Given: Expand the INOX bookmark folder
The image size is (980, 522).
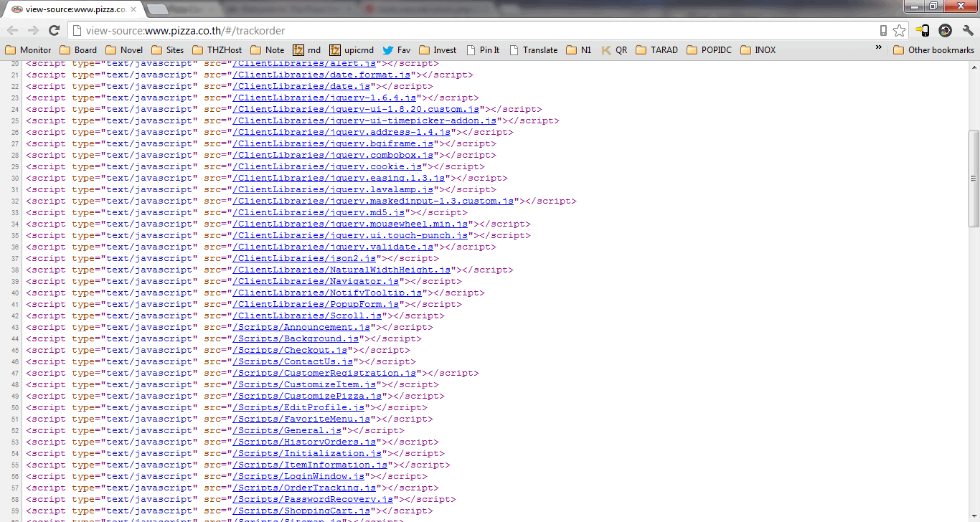Looking at the screenshot, I should 758,50.
